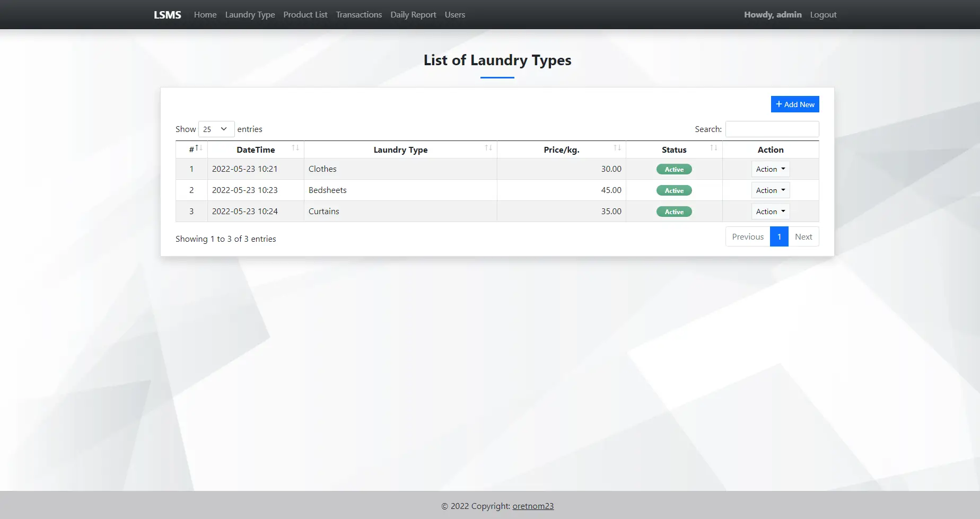Focus the Search input field
Screen dimensions: 980x519
pos(772,129)
